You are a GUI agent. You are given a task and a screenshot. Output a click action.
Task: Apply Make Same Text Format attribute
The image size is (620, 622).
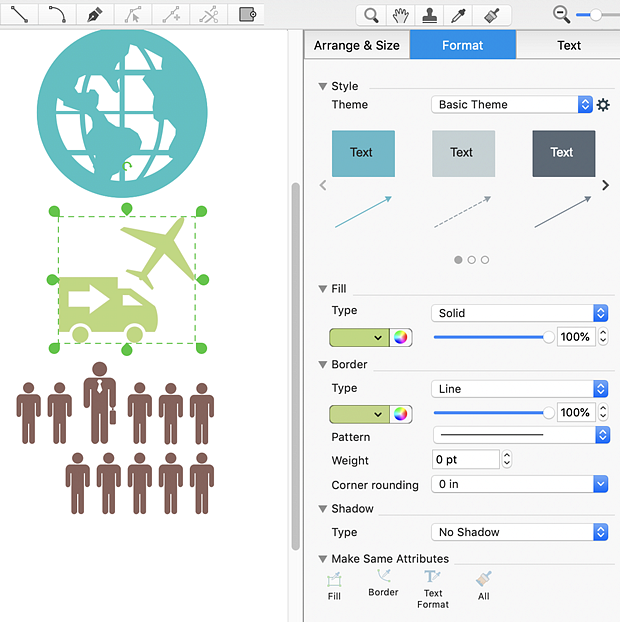[x=433, y=589]
